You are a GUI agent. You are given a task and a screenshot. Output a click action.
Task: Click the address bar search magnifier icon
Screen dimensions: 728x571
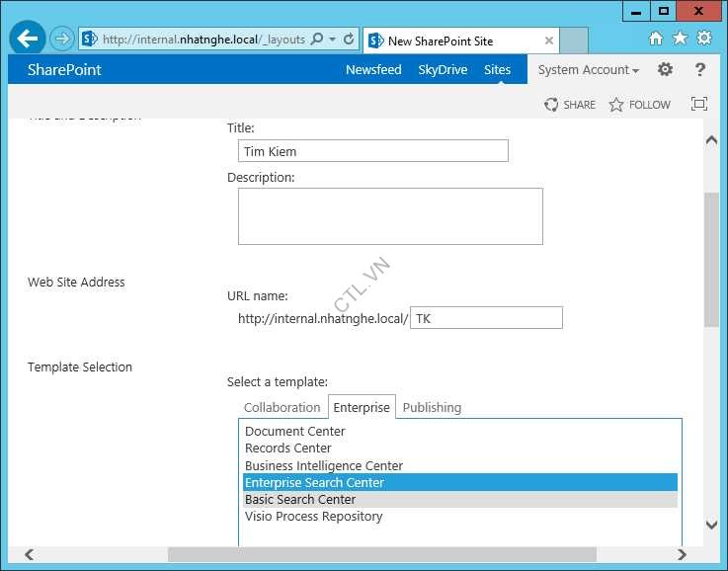[x=317, y=39]
